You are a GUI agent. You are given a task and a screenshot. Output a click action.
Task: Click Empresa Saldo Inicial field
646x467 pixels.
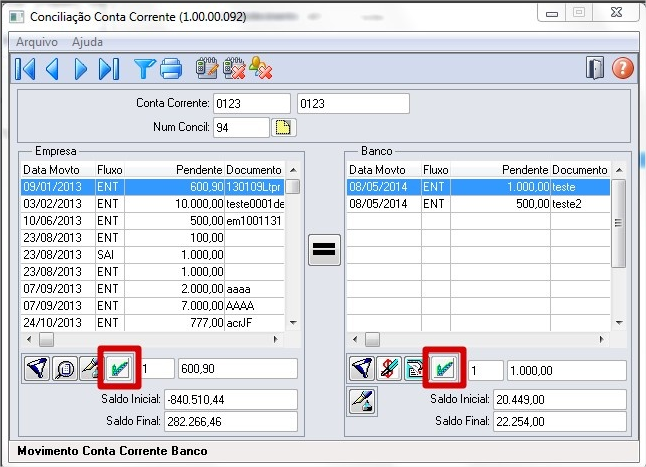pyautogui.click(x=231, y=399)
